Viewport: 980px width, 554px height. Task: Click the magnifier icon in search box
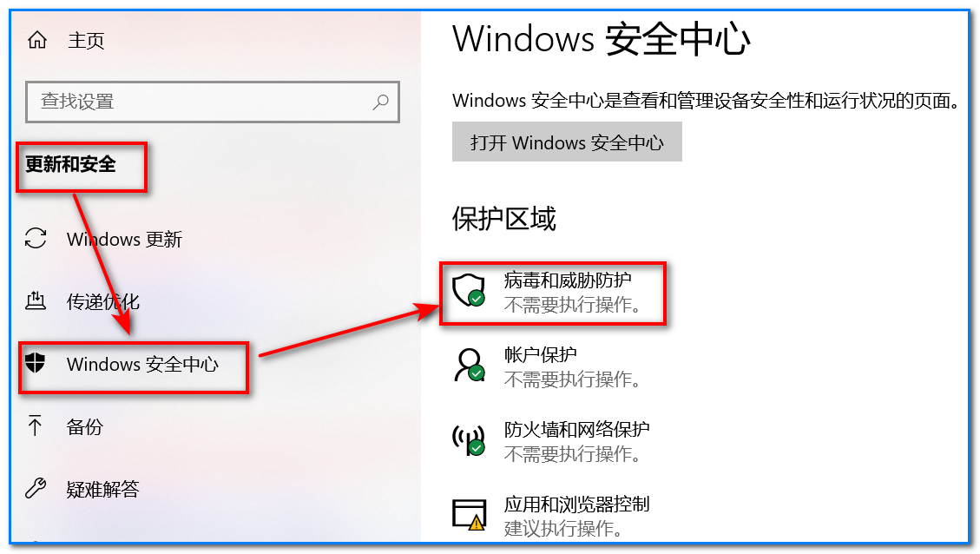point(380,102)
